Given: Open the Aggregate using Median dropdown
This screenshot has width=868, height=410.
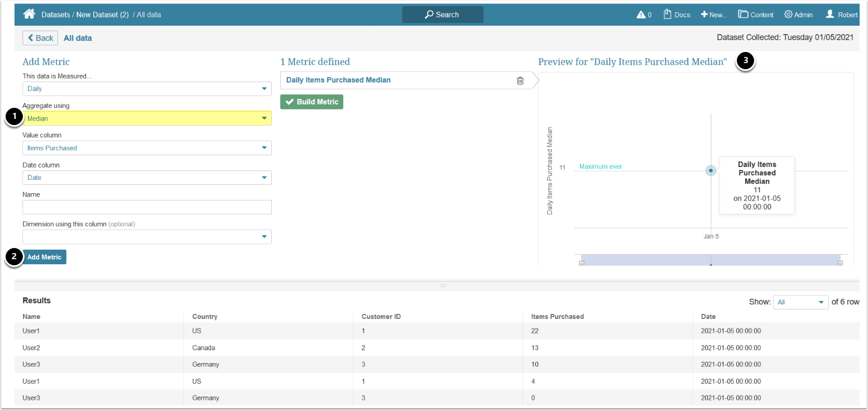Looking at the screenshot, I should click(x=147, y=118).
